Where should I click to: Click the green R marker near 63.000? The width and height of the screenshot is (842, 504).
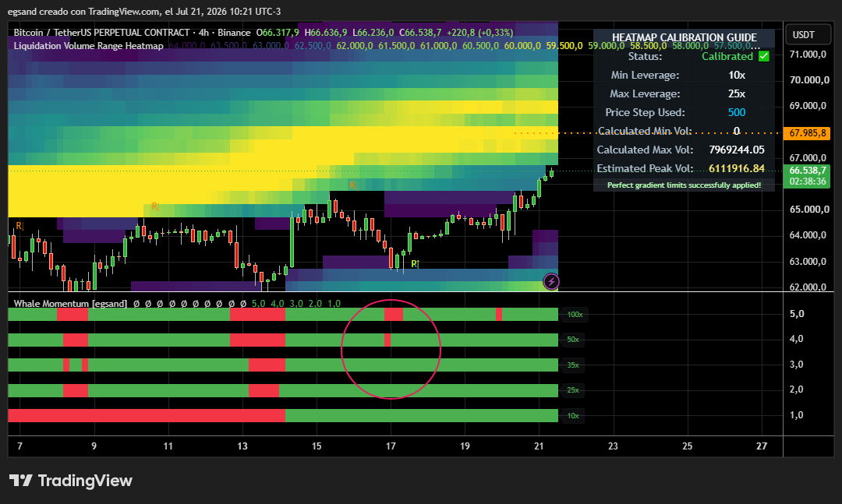tap(415, 263)
